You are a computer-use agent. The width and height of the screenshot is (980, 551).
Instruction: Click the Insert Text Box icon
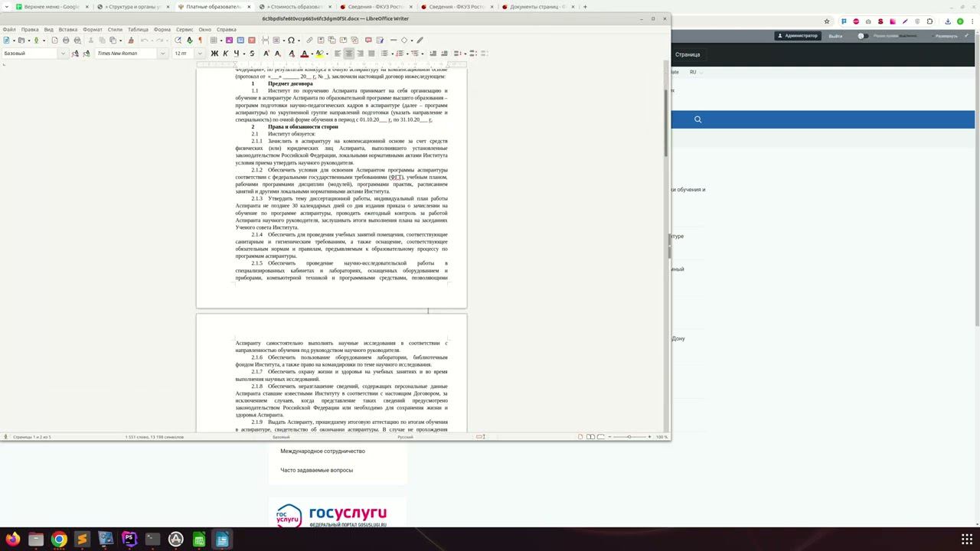(252, 40)
